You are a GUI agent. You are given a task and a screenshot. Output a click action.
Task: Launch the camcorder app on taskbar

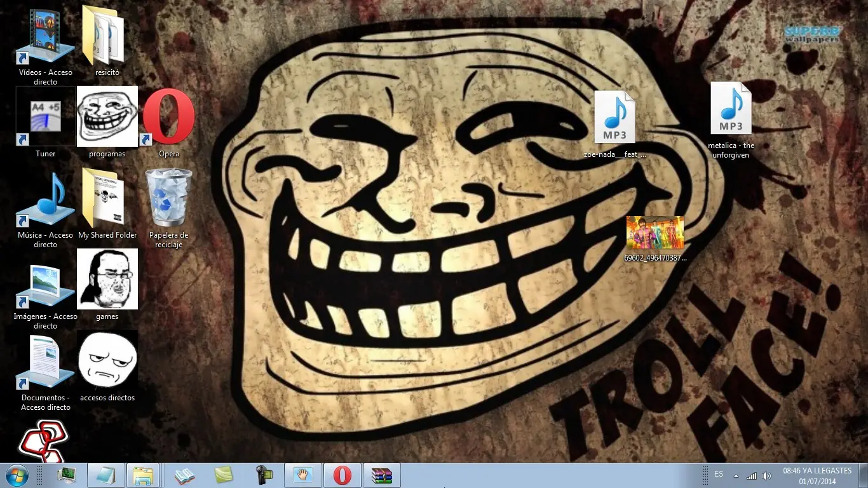tap(264, 475)
